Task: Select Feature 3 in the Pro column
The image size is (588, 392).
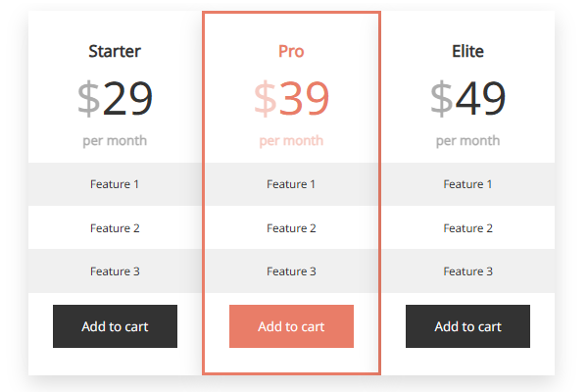Action: point(291,271)
